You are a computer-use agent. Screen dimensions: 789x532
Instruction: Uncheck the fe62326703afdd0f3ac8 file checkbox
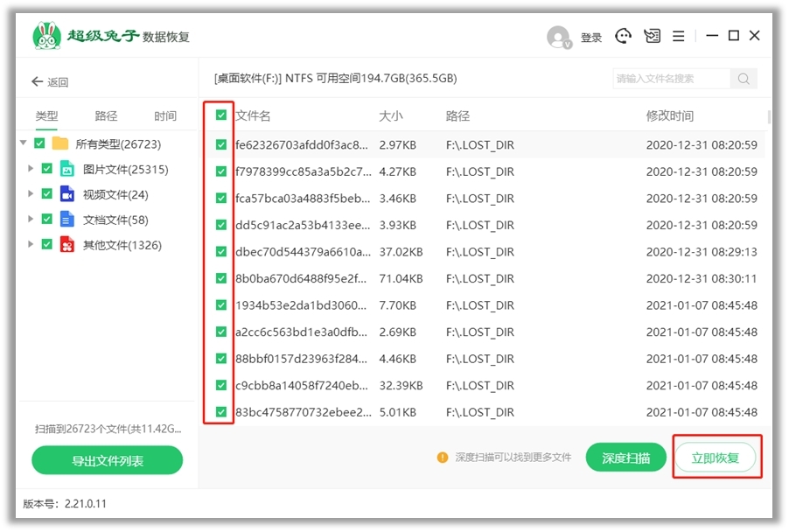[x=221, y=145]
